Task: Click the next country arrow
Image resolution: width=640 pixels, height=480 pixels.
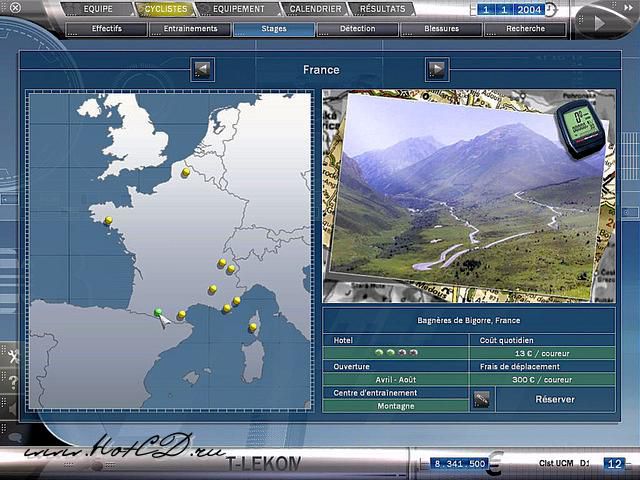Action: coord(437,69)
